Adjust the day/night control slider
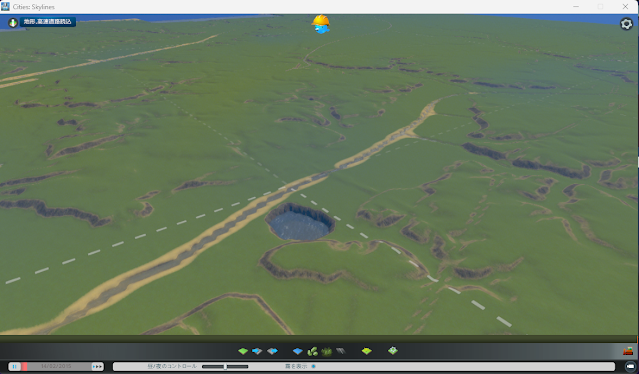Screen dimensions: 639x374 tap(225, 367)
